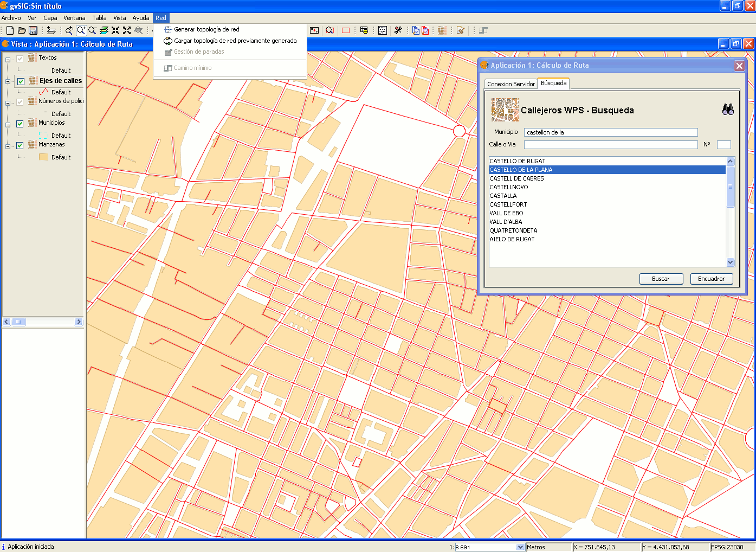Collapse the Números de policía node
756x552 pixels.
coord(8,103)
